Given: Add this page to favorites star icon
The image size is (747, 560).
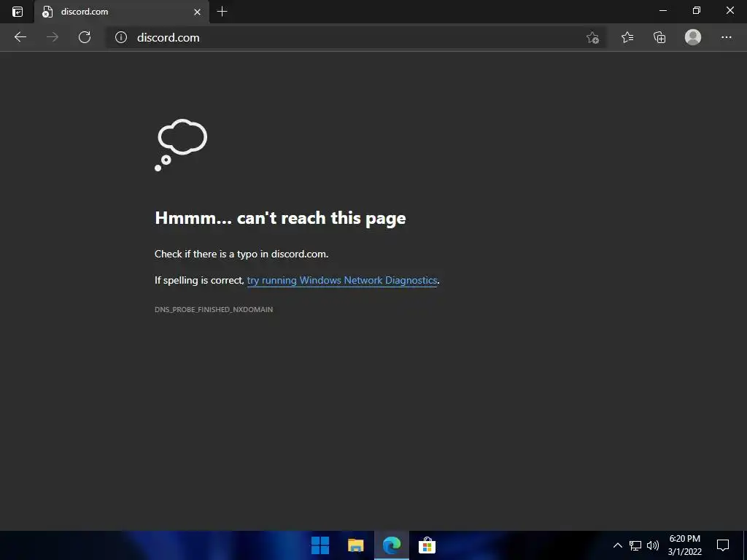Looking at the screenshot, I should (592, 37).
